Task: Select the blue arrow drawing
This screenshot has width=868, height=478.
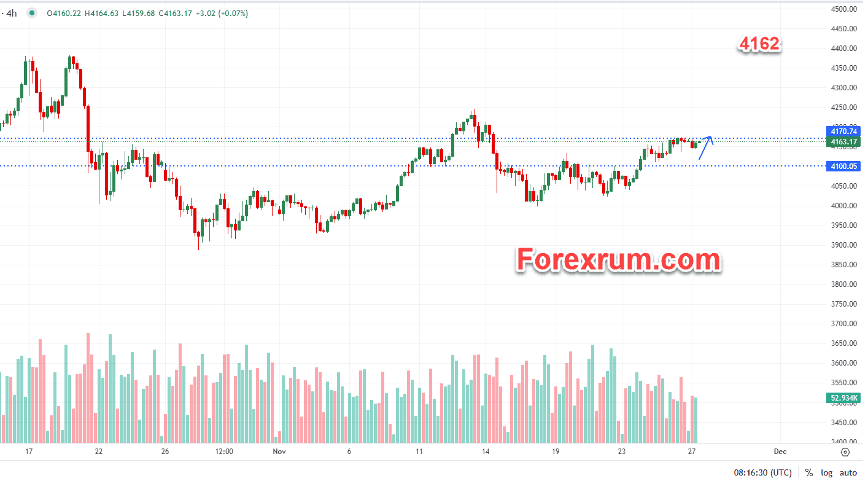Action: [705, 147]
